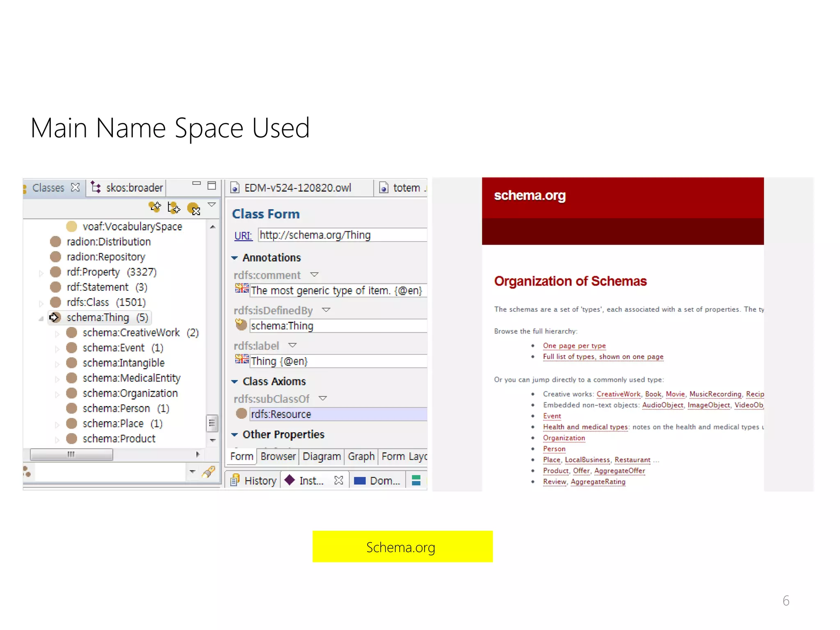Open Full list of types link
The width and height of the screenshot is (840, 630).
(x=603, y=357)
